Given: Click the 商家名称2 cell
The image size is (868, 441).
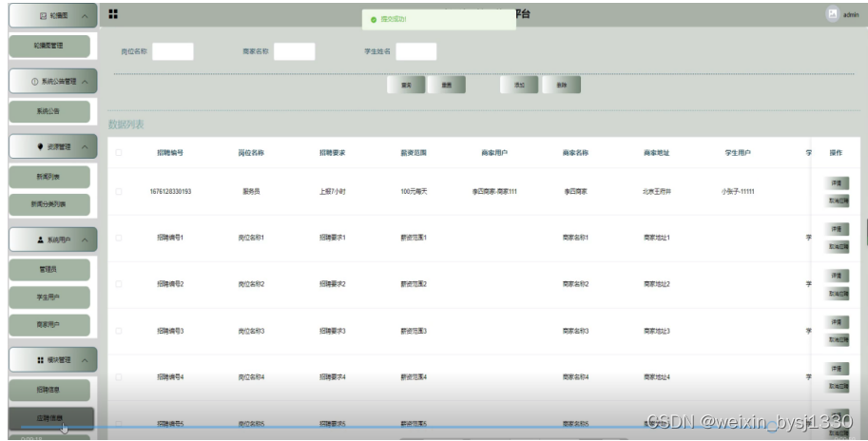Looking at the screenshot, I should click(x=576, y=284).
